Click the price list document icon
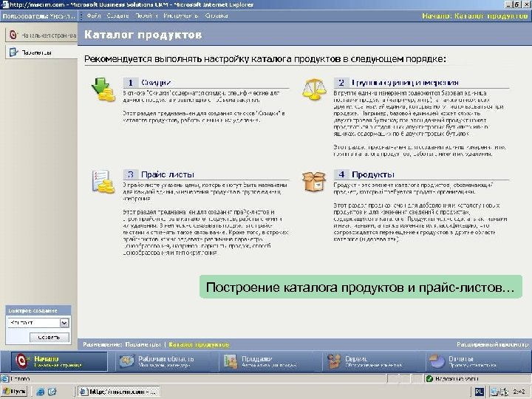 [x=103, y=182]
